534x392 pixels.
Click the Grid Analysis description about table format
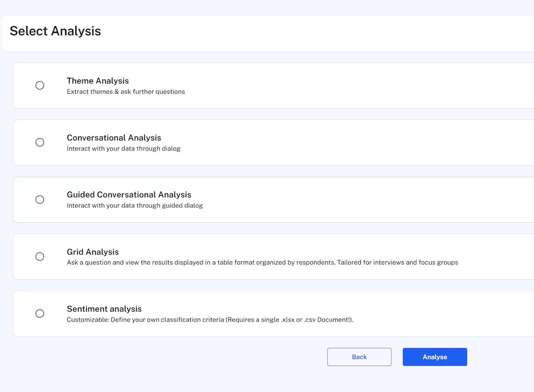(x=262, y=263)
